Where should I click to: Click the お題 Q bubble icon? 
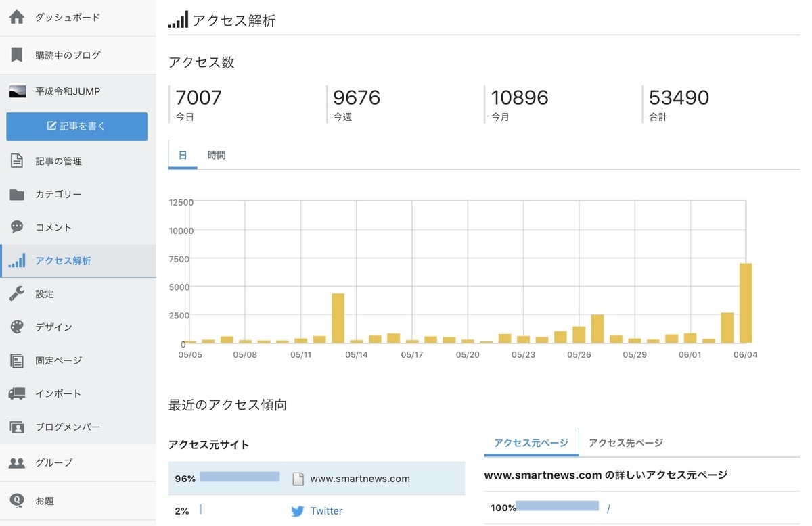[x=17, y=501]
